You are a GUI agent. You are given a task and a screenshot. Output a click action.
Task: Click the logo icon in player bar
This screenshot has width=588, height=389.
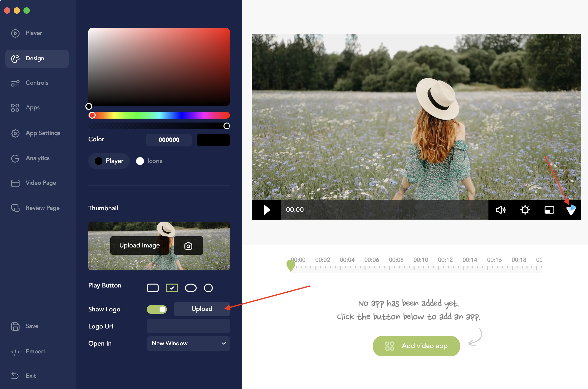(571, 210)
